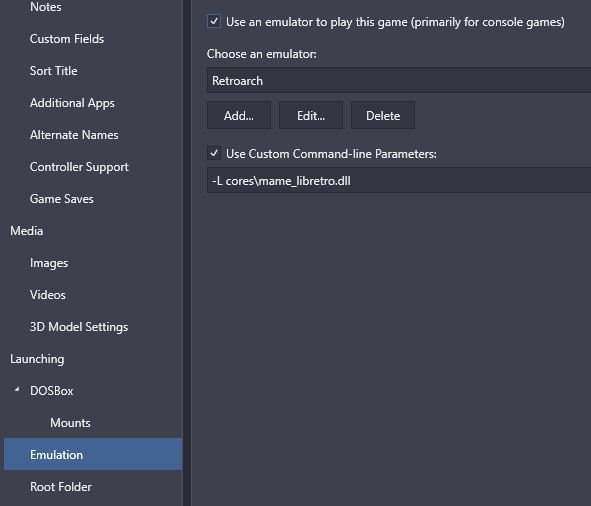Collapse the DOSBox tree arrow
The image size is (591, 506).
[x=17, y=389]
